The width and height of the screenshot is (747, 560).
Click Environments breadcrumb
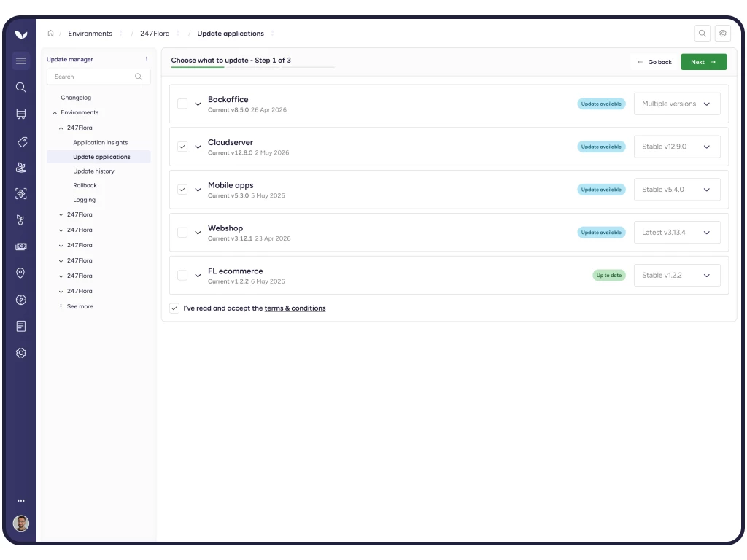[x=90, y=34]
